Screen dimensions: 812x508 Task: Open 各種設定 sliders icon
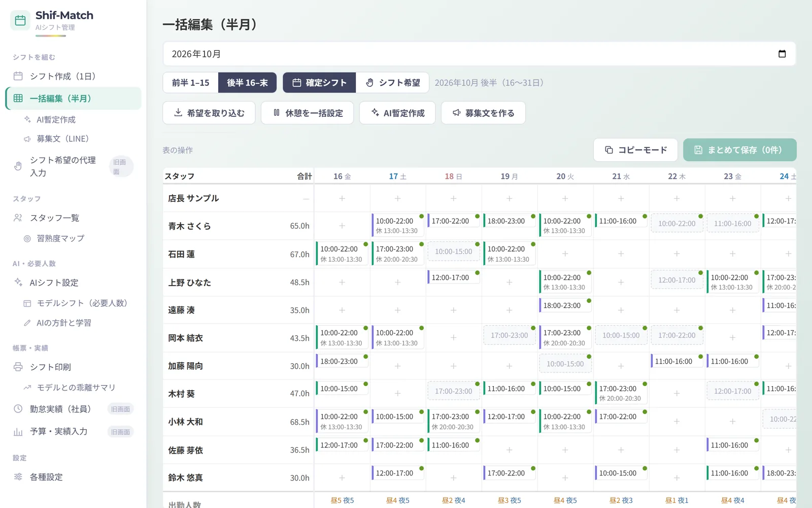point(18,477)
